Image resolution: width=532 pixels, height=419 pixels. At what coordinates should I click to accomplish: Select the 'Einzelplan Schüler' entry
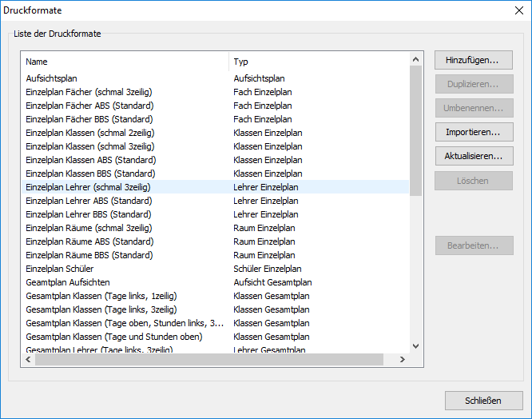click(x=60, y=269)
